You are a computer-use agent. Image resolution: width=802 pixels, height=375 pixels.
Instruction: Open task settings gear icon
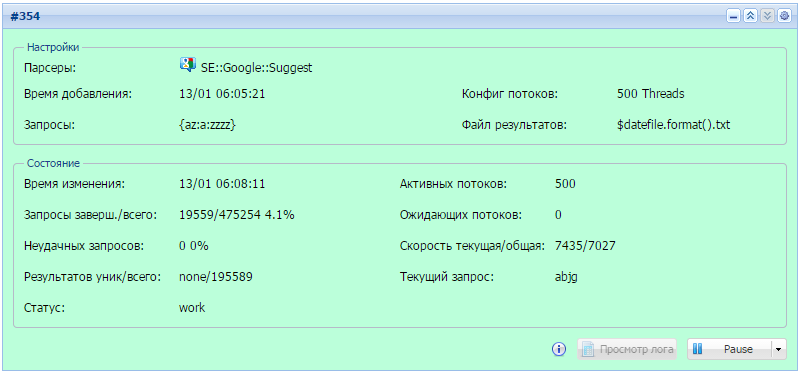pyautogui.click(x=784, y=16)
